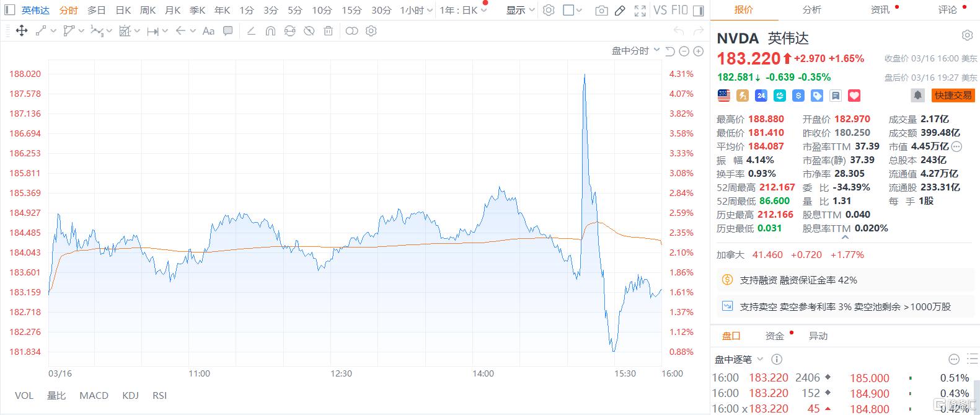Click the zoom out minus circle
The image size is (980, 415).
684,51
